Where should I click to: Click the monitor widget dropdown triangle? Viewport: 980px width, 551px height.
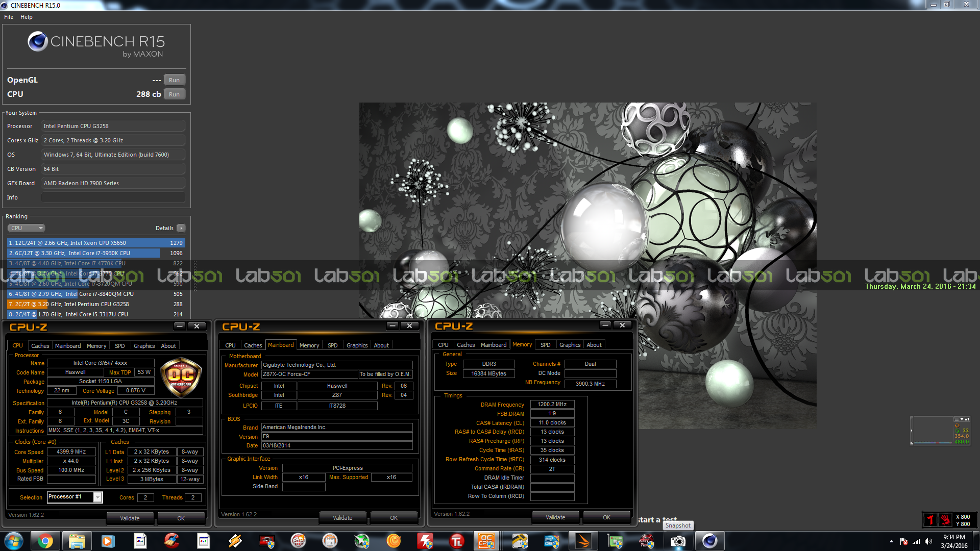[962, 419]
